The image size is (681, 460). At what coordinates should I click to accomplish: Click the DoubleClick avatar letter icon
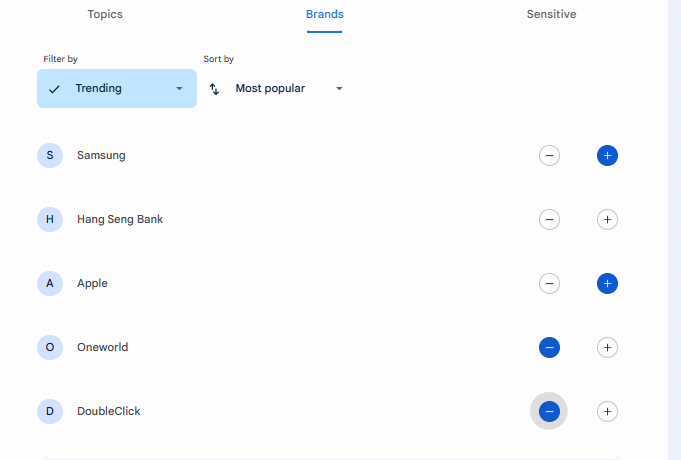pos(50,411)
